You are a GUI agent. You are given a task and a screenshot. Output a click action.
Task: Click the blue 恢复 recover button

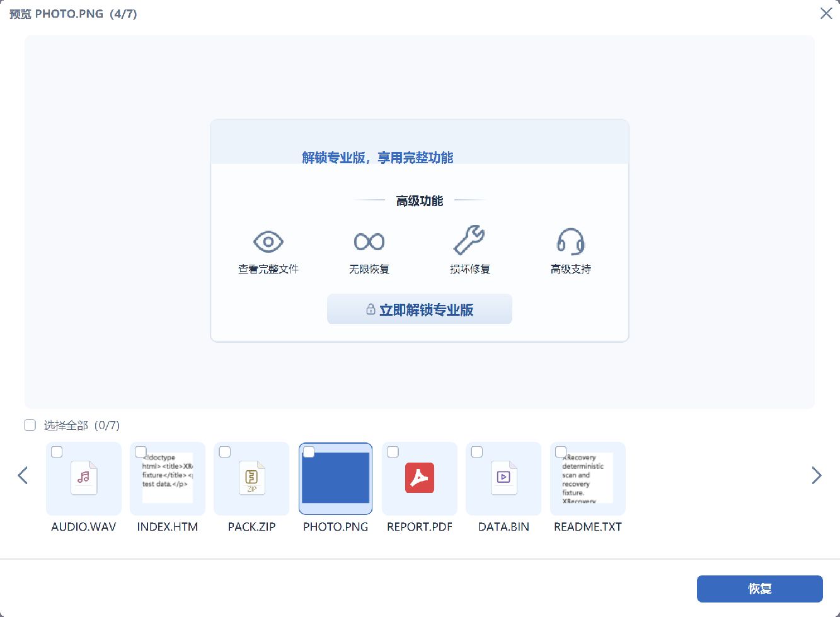point(760,589)
